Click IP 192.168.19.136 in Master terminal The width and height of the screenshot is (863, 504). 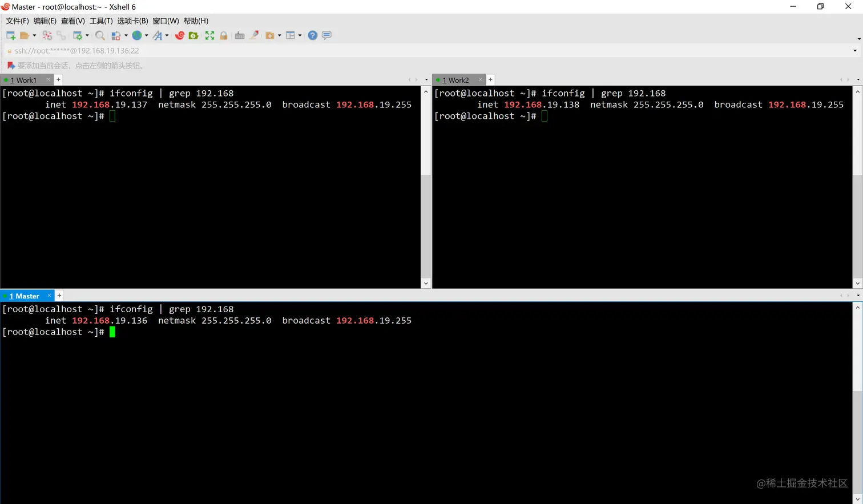tap(110, 320)
